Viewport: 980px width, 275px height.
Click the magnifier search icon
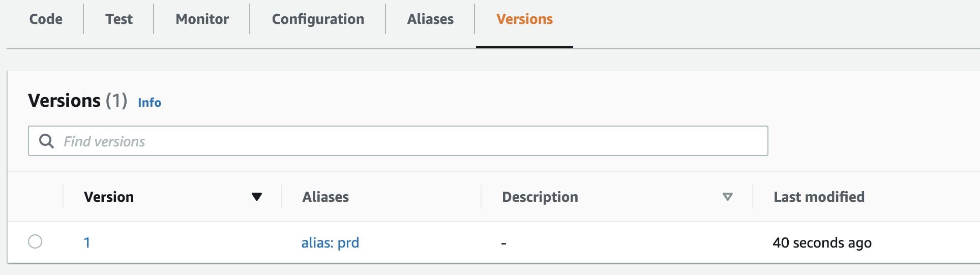click(46, 141)
